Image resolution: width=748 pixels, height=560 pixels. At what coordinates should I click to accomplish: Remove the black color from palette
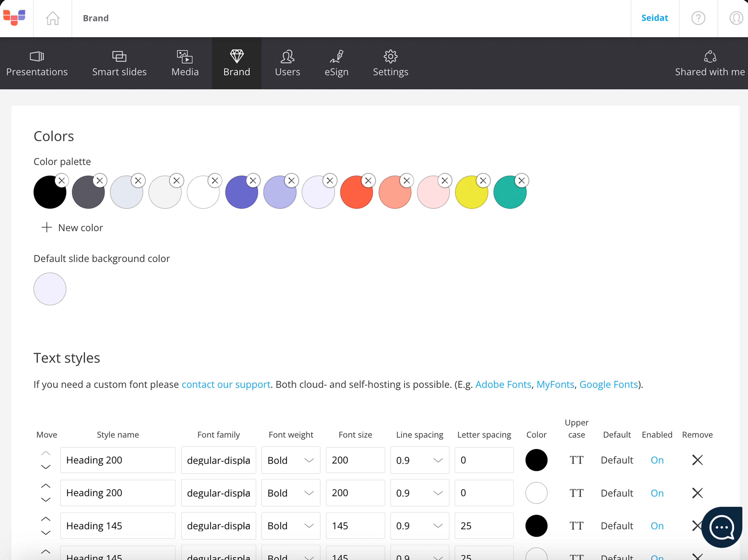pos(61,181)
